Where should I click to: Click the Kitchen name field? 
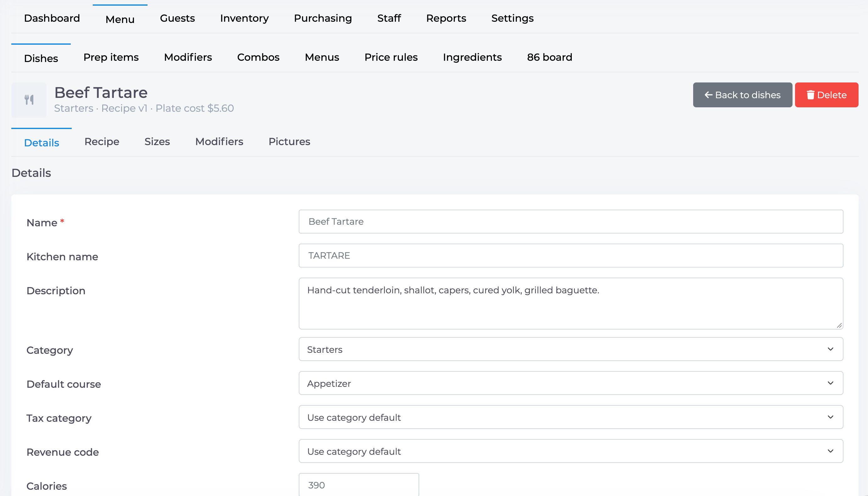coord(571,256)
